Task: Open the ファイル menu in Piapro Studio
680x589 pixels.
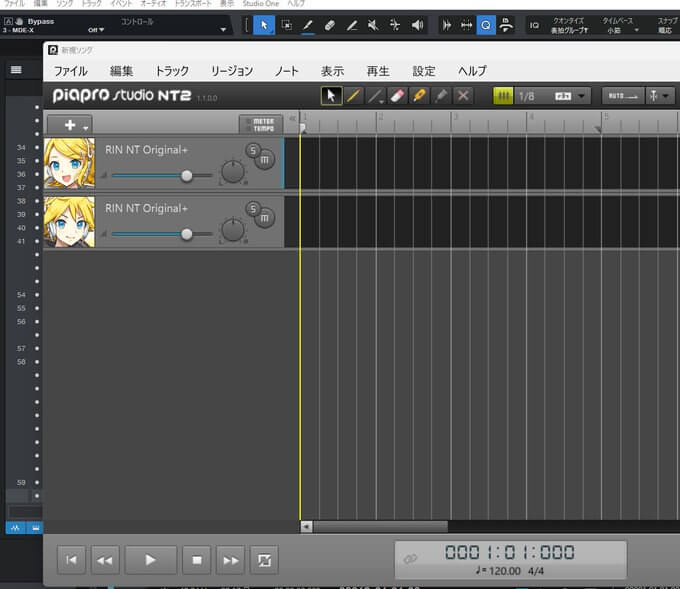Action: click(70, 71)
